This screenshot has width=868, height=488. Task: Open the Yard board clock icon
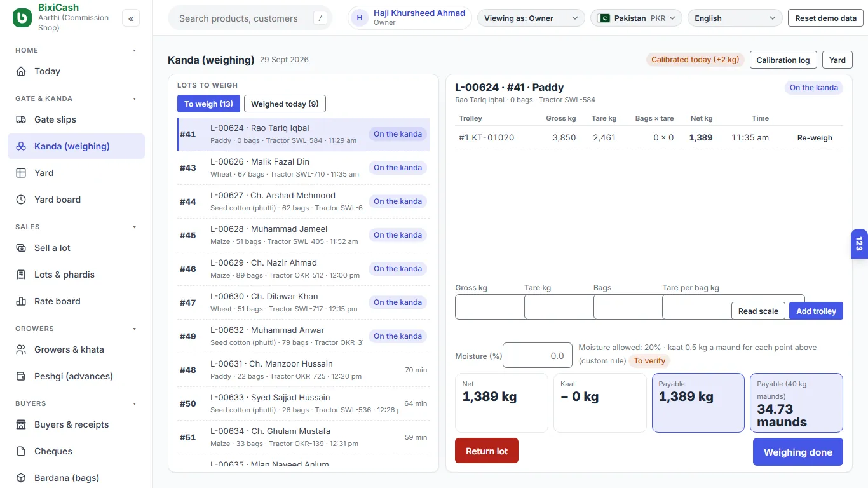click(x=21, y=200)
